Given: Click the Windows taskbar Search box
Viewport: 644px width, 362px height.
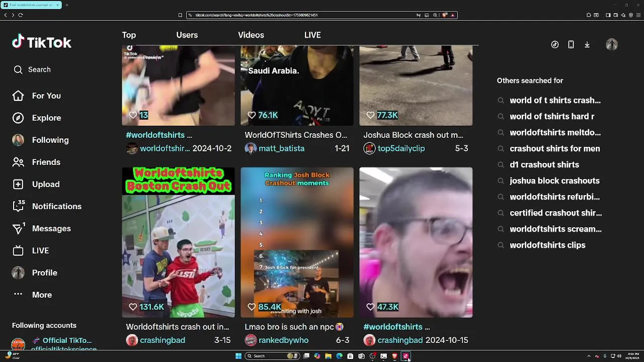Looking at the screenshot, I should [272, 356].
